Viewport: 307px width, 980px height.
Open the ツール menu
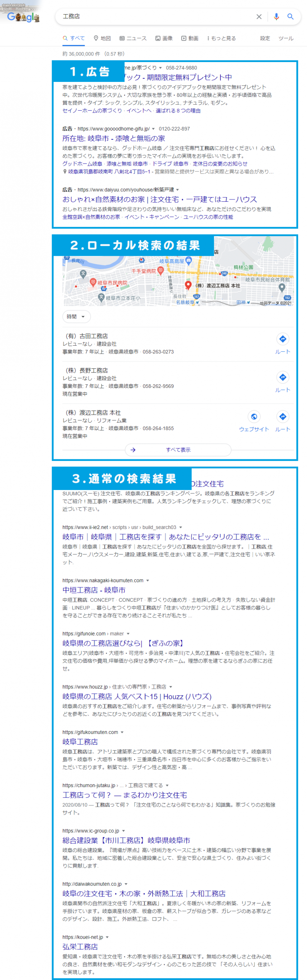click(x=286, y=38)
